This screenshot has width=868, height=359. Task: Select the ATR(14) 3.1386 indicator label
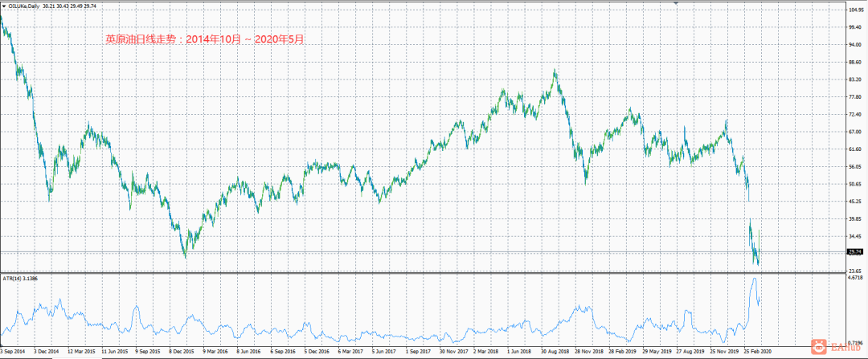(x=18, y=278)
